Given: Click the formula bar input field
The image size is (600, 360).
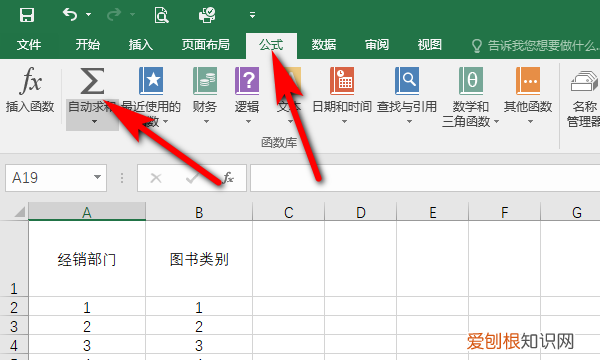Looking at the screenshot, I should (425, 178).
